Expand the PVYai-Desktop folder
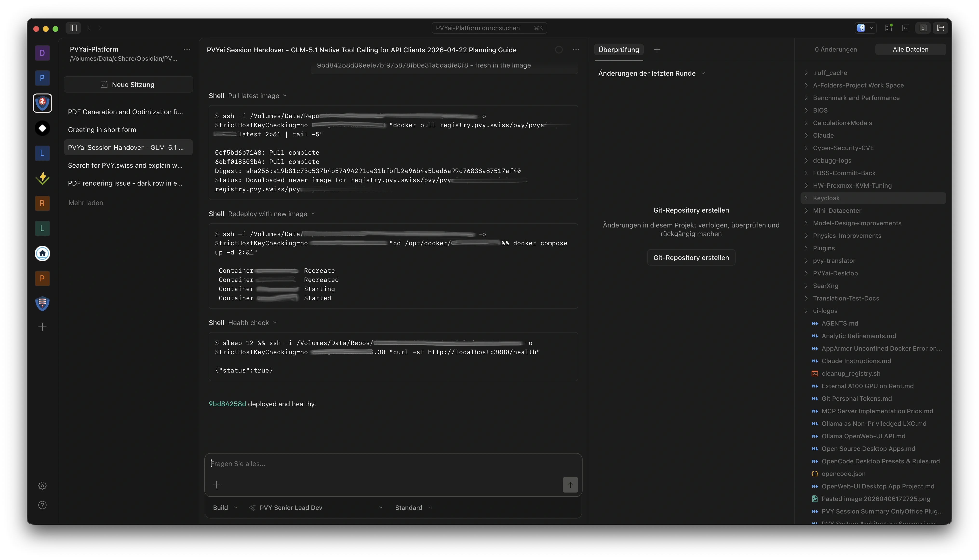 (x=873, y=273)
